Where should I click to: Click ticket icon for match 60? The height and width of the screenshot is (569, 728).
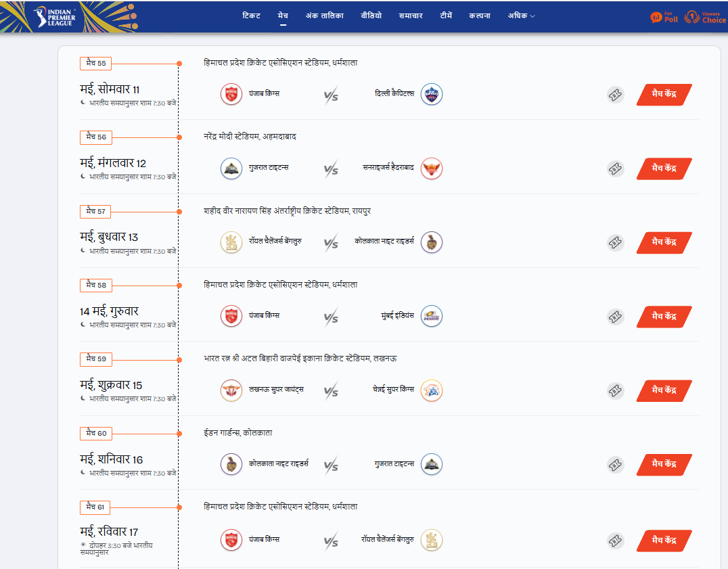(x=615, y=465)
